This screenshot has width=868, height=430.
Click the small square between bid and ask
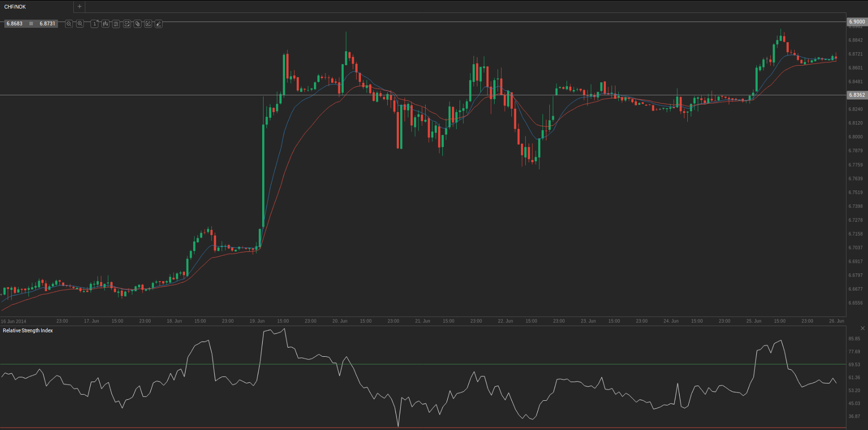pos(31,23)
